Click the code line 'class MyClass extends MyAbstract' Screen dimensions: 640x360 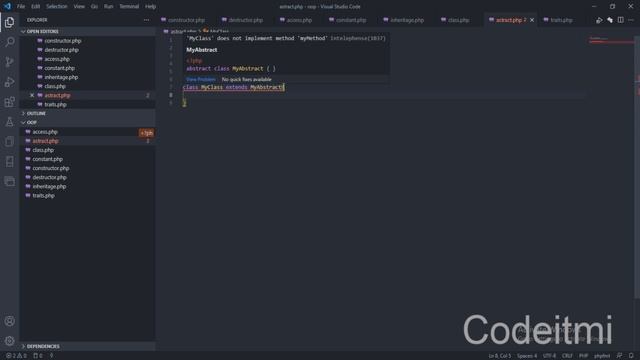(x=233, y=87)
